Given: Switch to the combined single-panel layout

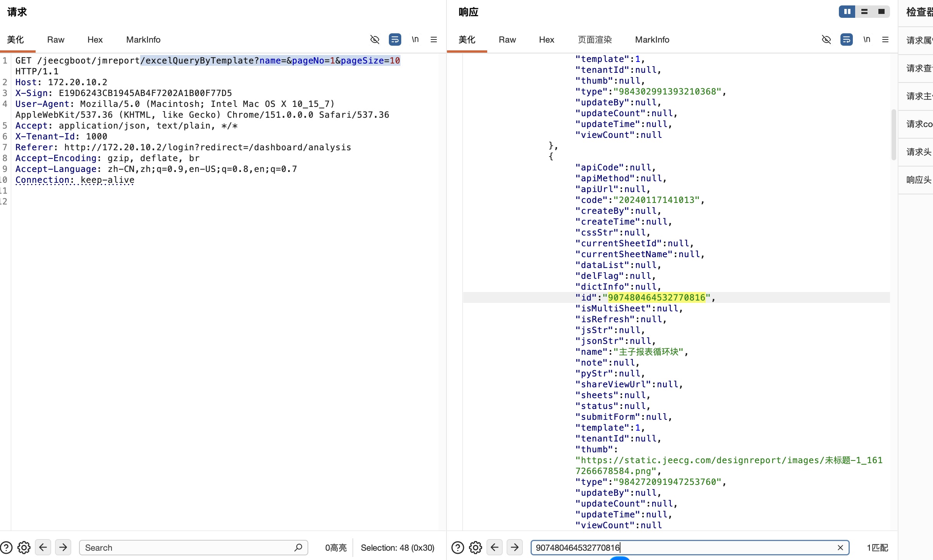Looking at the screenshot, I should pyautogui.click(x=881, y=12).
